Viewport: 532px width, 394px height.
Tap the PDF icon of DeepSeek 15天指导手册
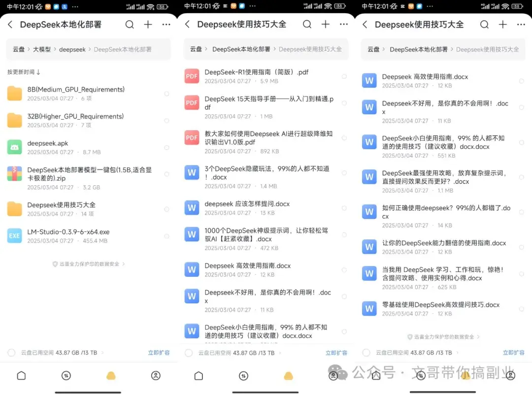[x=192, y=103]
